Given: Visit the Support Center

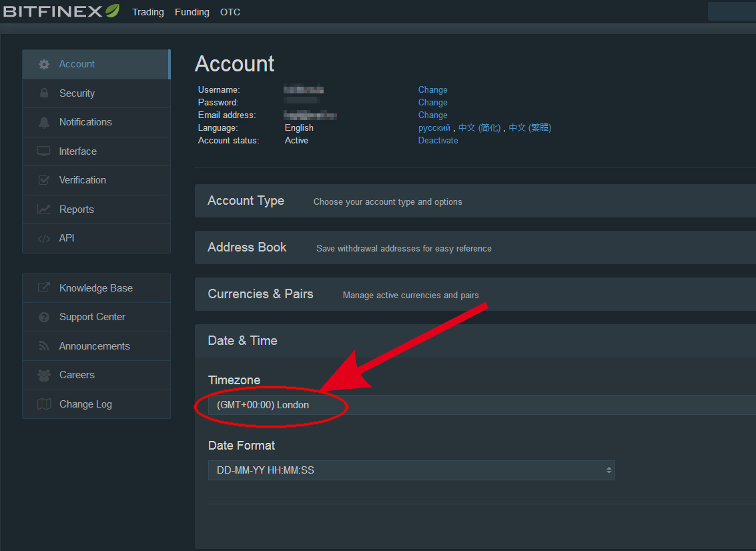Looking at the screenshot, I should 97,318.
